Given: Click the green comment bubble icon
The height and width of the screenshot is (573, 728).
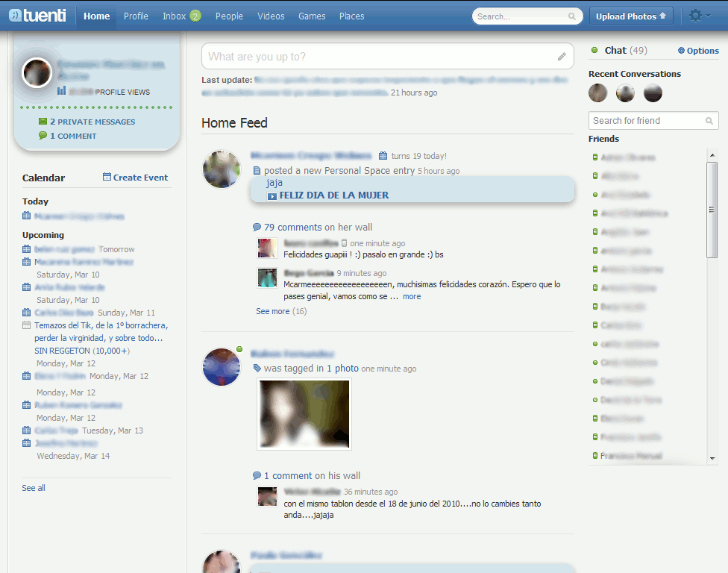Looking at the screenshot, I should (43, 136).
